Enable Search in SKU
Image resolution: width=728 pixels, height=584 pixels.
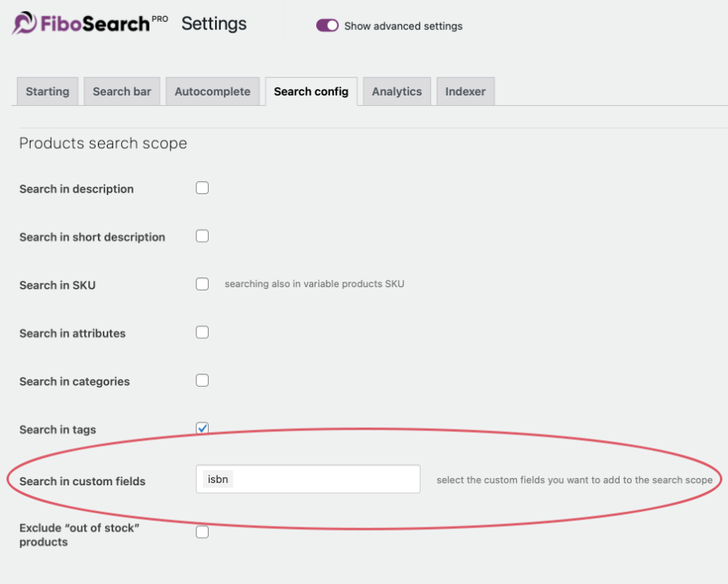point(201,284)
